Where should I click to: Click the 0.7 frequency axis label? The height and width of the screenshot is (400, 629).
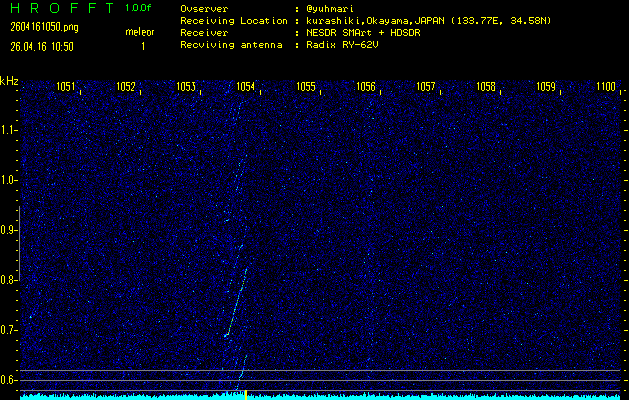tap(9, 330)
